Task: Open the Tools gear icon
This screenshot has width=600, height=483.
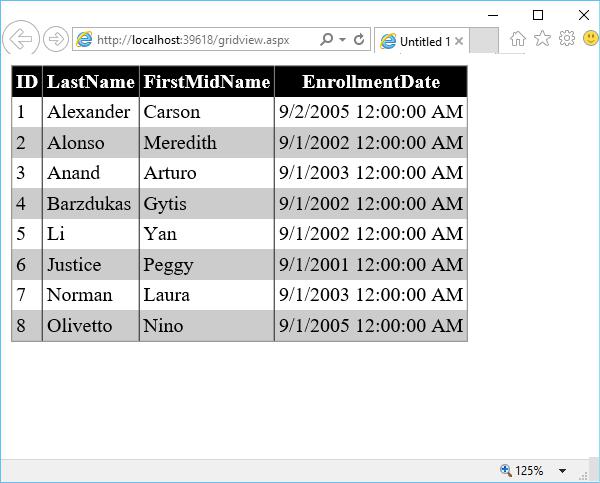Action: point(566,39)
